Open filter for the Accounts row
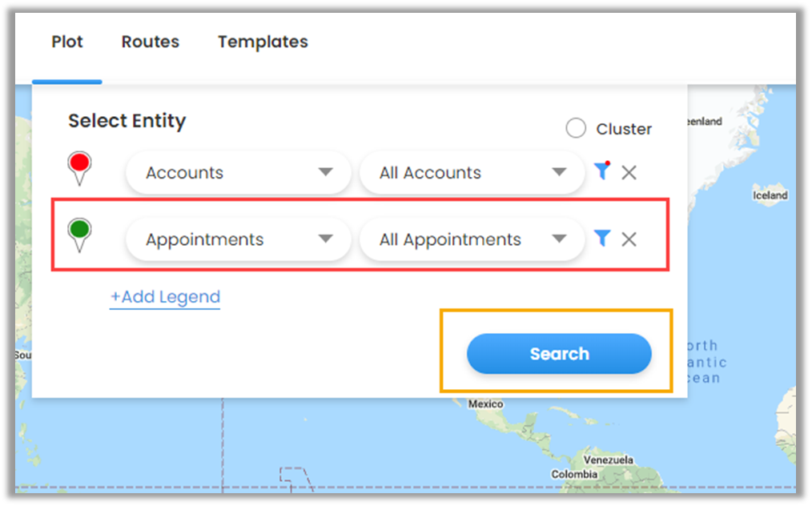The width and height of the screenshot is (812, 506). coord(602,171)
